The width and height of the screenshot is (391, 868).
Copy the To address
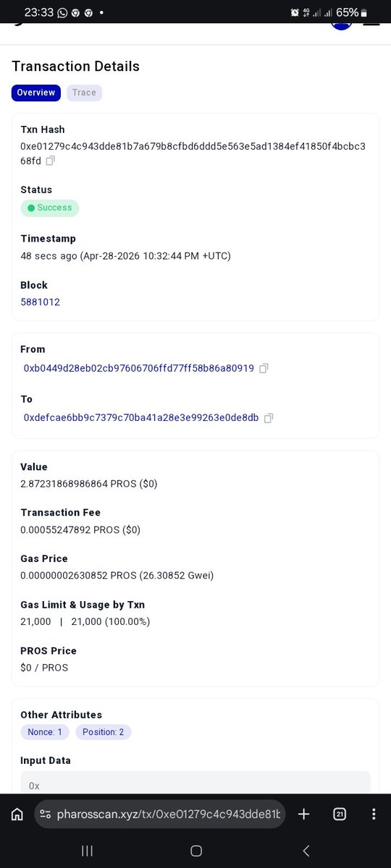coord(268,418)
